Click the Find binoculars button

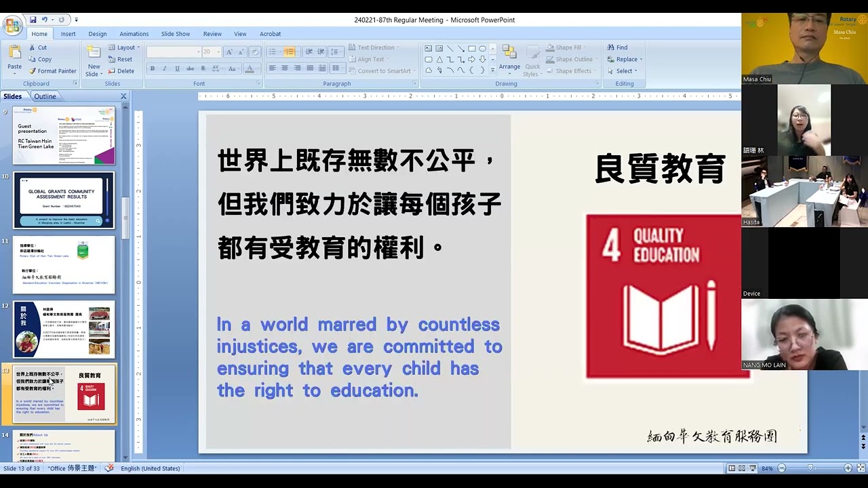tap(617, 47)
